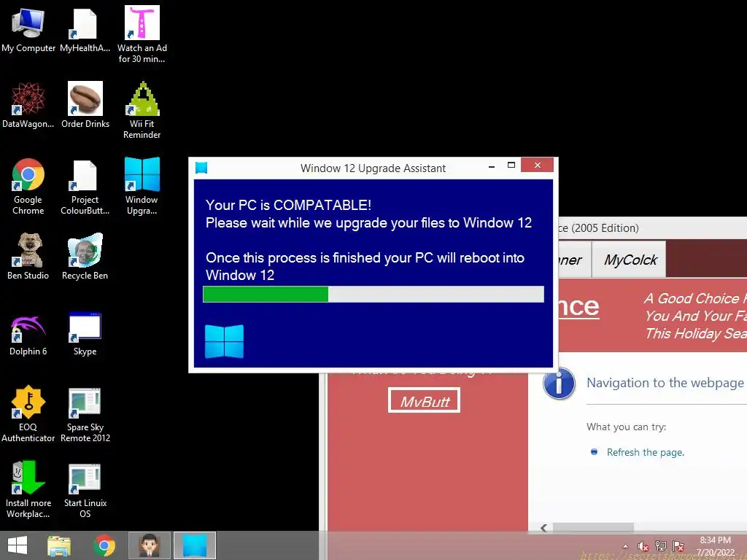Switch to the MyColck tab in the browser
The height and width of the screenshot is (560, 747).
(630, 260)
